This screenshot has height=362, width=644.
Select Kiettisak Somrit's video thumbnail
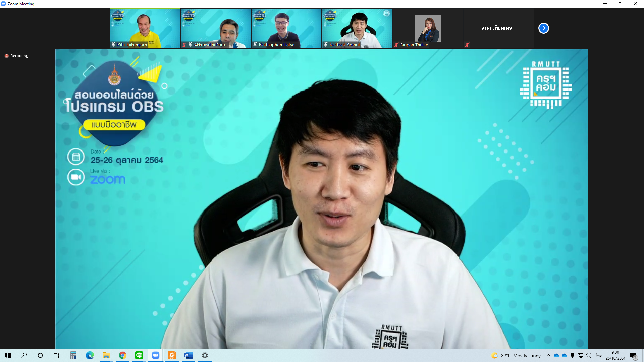point(357,28)
